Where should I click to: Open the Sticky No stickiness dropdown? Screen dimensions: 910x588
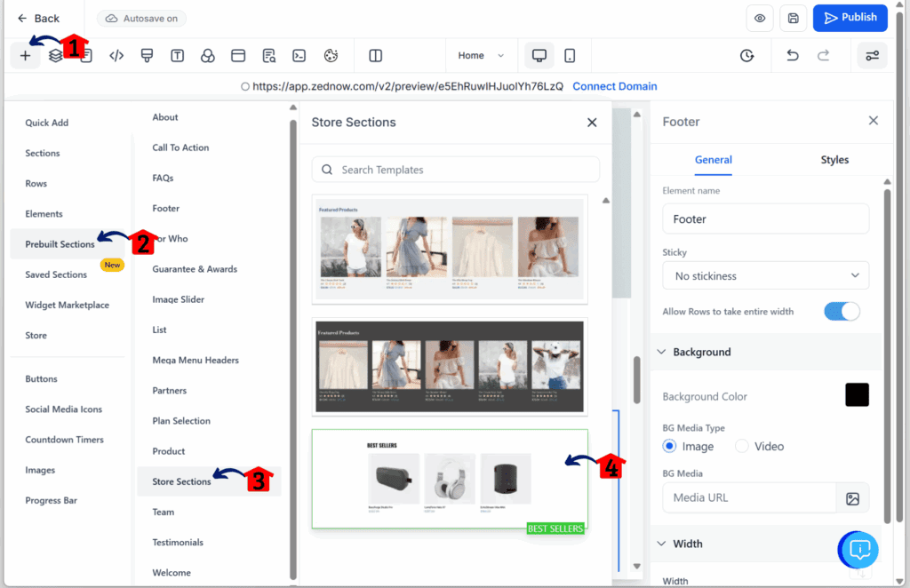tap(765, 275)
